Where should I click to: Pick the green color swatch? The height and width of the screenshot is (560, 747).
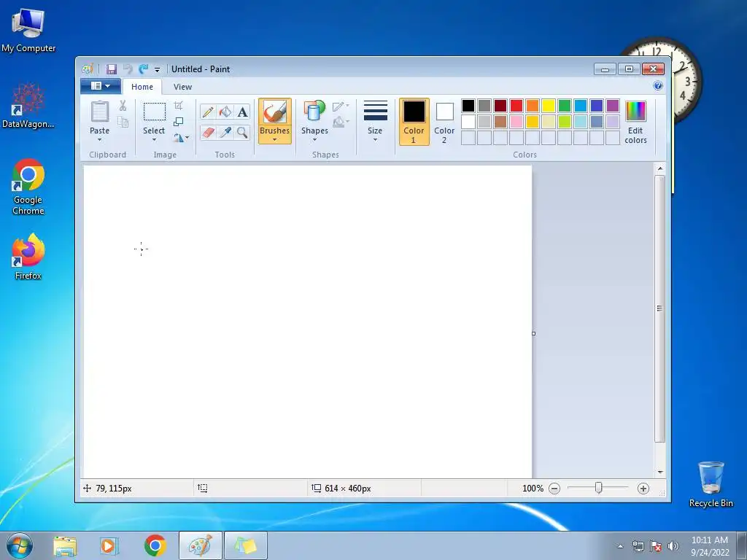coord(565,106)
